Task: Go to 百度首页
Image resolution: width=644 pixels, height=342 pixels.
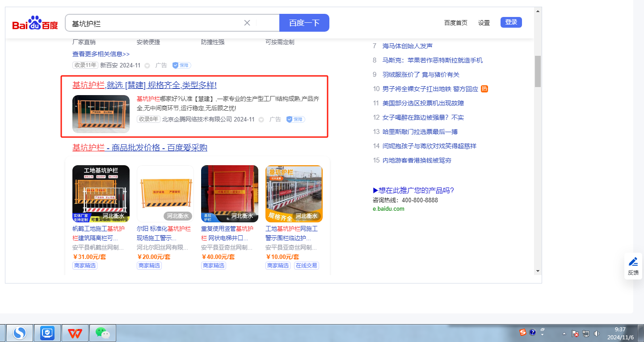Action: click(x=456, y=23)
